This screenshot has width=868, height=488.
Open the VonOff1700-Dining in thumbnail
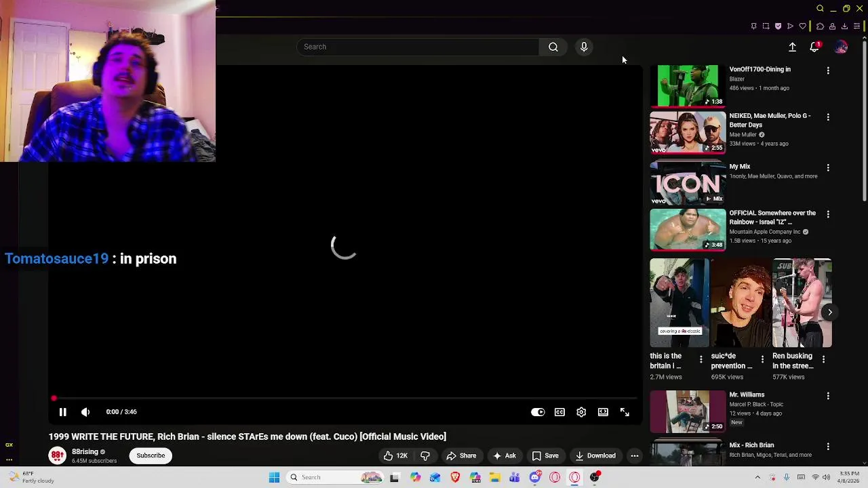coord(688,85)
